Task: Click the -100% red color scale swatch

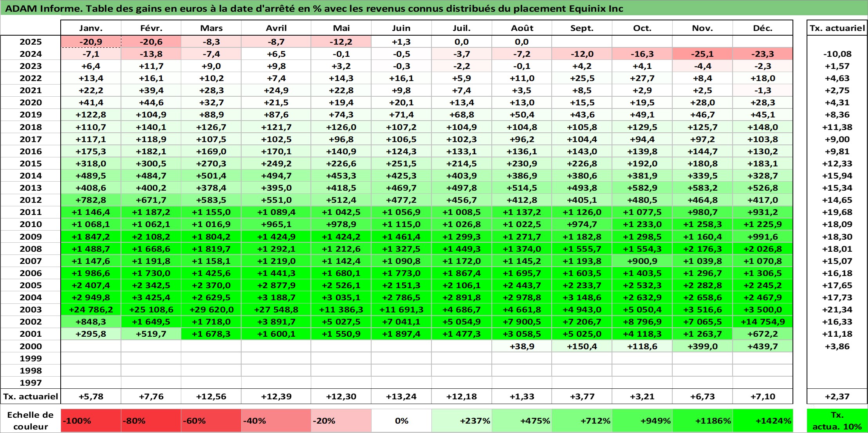Action: click(91, 421)
